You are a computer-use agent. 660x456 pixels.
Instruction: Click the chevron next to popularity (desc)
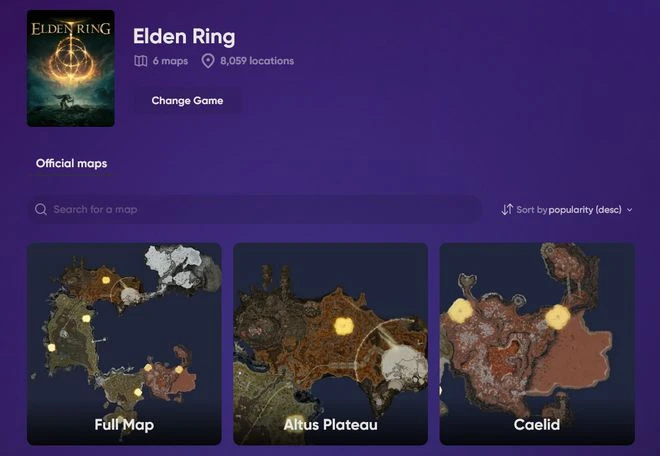[x=629, y=210]
